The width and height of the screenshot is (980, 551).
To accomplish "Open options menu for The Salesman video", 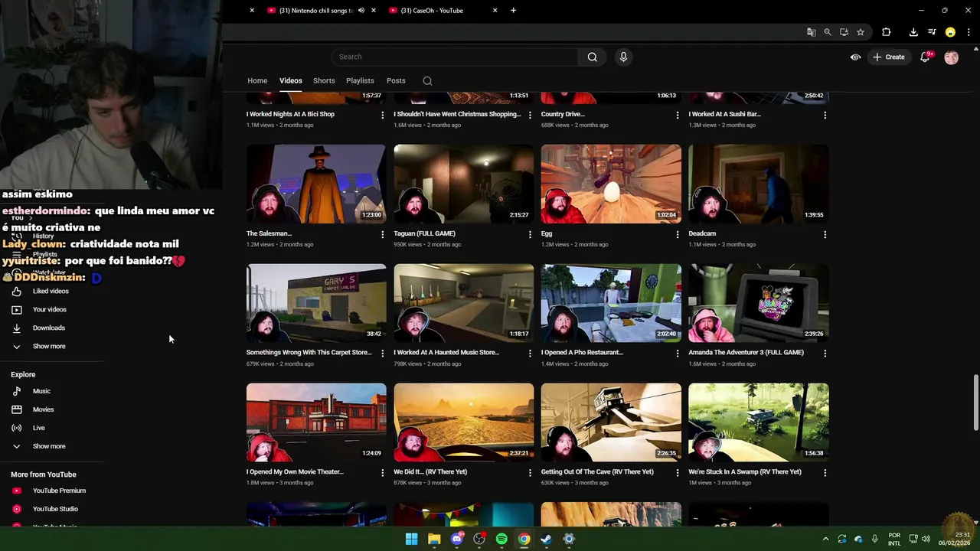I will (382, 234).
